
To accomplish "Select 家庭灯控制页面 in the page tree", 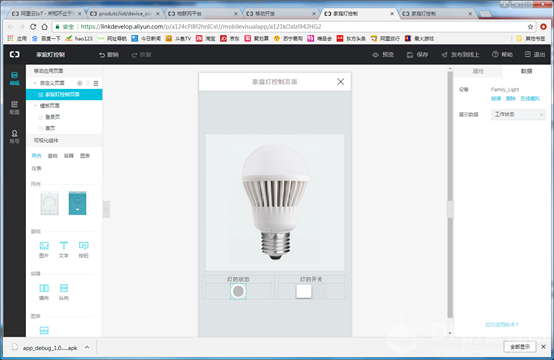I will (x=64, y=94).
